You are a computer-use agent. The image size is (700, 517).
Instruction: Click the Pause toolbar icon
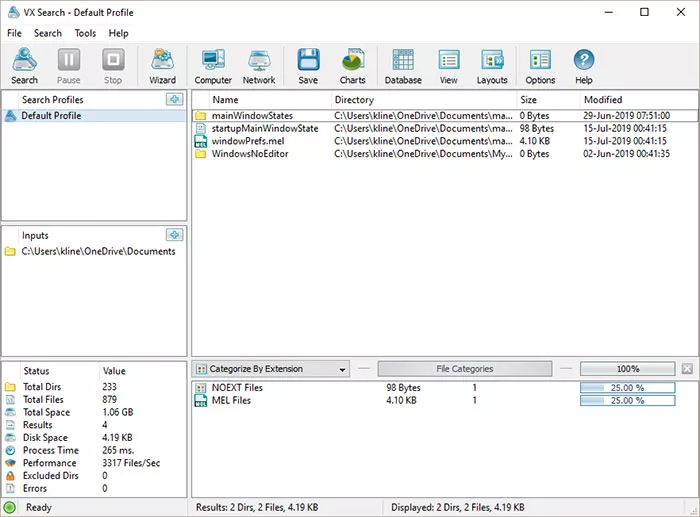pyautogui.click(x=68, y=66)
